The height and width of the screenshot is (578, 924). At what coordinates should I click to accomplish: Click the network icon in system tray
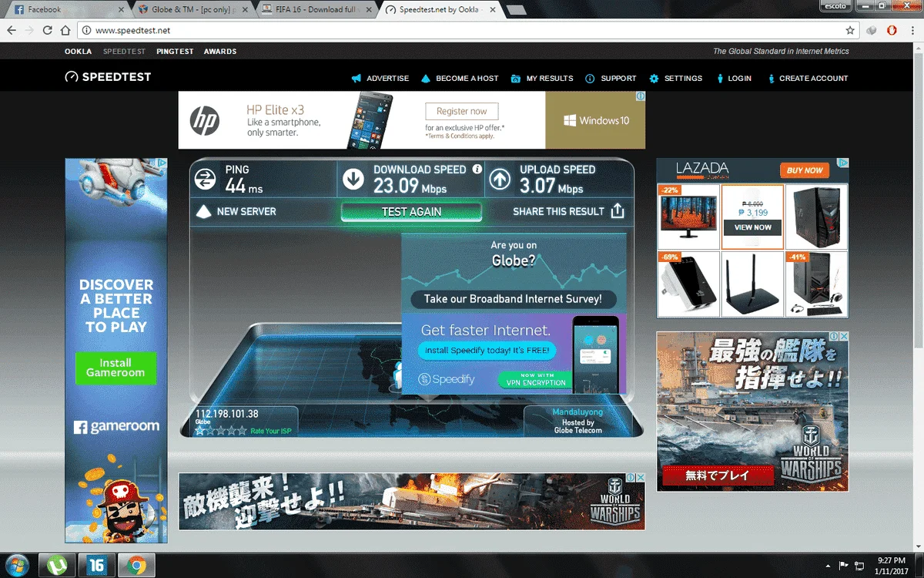[859, 565]
